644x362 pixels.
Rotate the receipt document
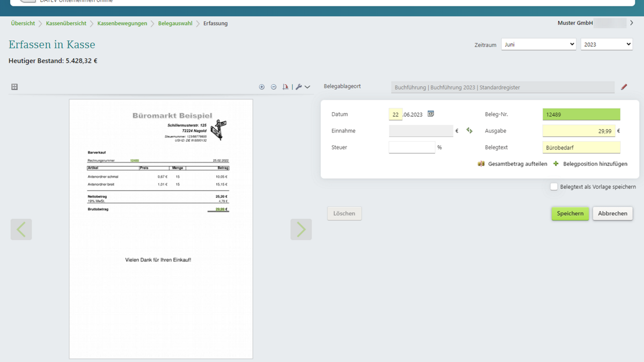point(286,87)
